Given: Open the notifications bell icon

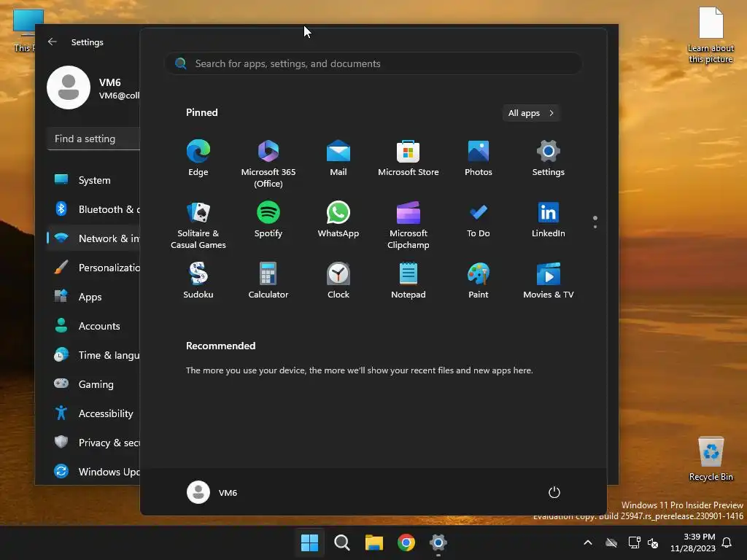Looking at the screenshot, I should (727, 542).
